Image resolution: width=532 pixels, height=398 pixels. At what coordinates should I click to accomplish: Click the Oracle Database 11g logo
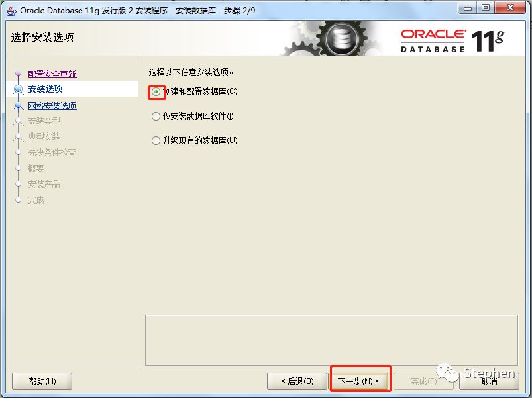(452, 40)
